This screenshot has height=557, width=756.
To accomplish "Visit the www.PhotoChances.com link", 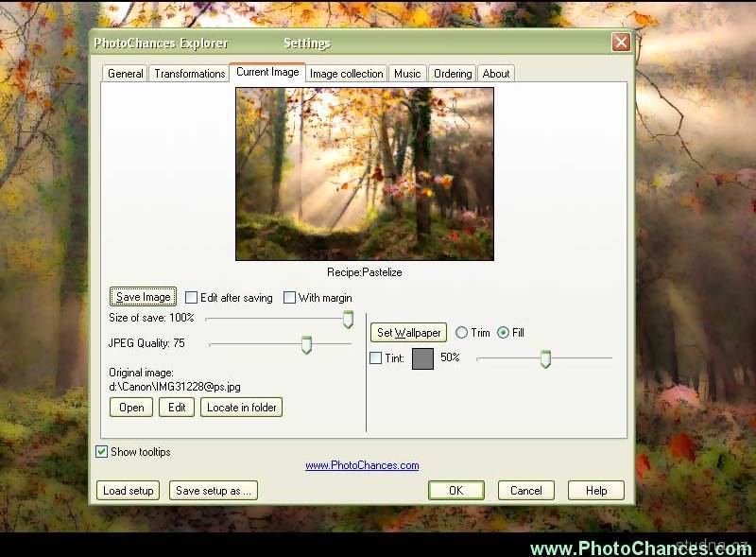I will coord(362,465).
